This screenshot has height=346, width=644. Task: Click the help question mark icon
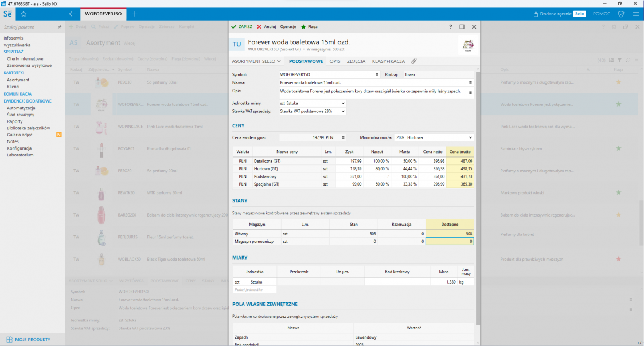coord(450,27)
